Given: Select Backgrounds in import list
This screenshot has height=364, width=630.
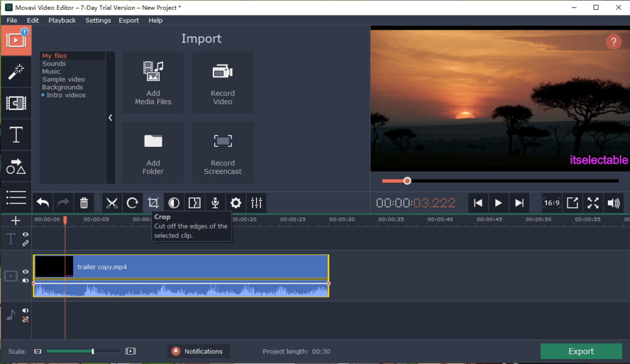Looking at the screenshot, I should (x=62, y=87).
